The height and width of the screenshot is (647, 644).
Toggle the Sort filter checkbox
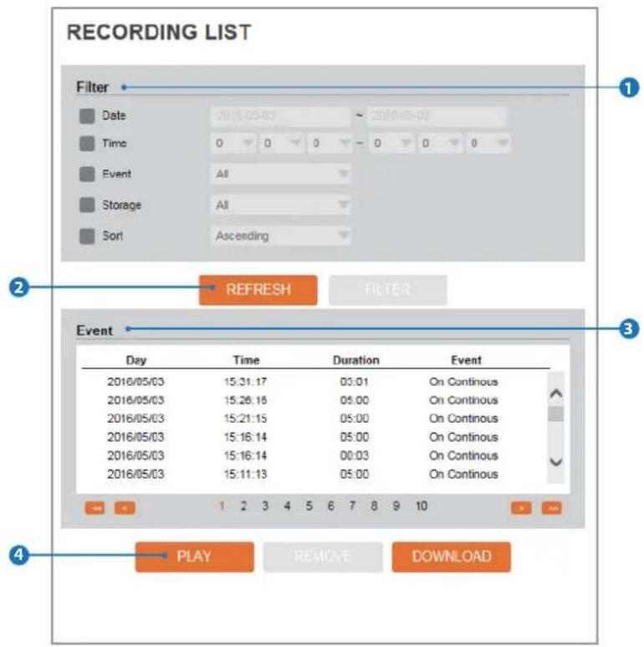(87, 236)
